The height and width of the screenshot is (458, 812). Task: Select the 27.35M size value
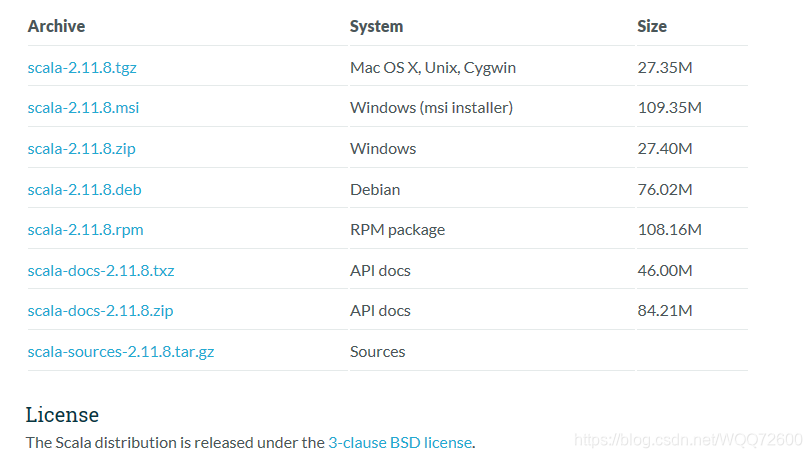click(x=665, y=67)
